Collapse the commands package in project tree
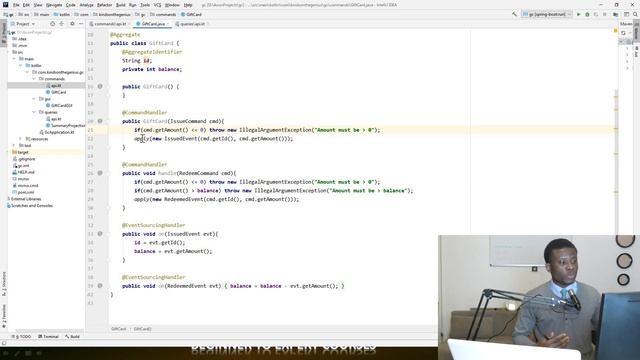 click(34, 79)
